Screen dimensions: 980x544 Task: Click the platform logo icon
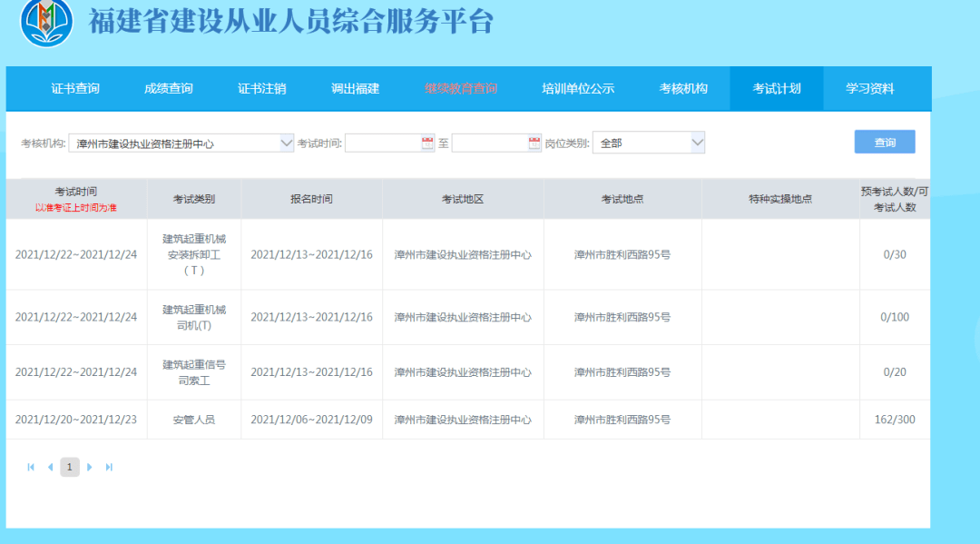(x=46, y=23)
